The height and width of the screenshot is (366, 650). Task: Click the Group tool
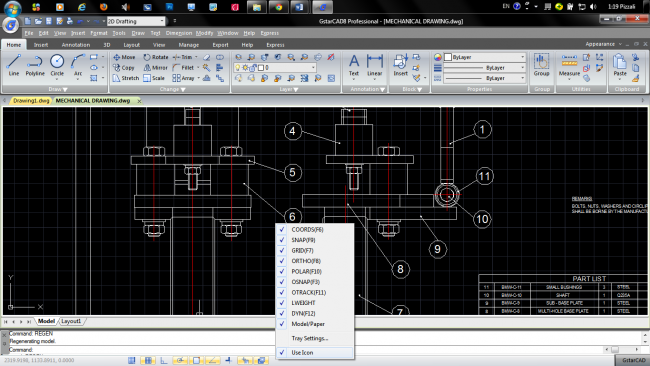(541, 65)
